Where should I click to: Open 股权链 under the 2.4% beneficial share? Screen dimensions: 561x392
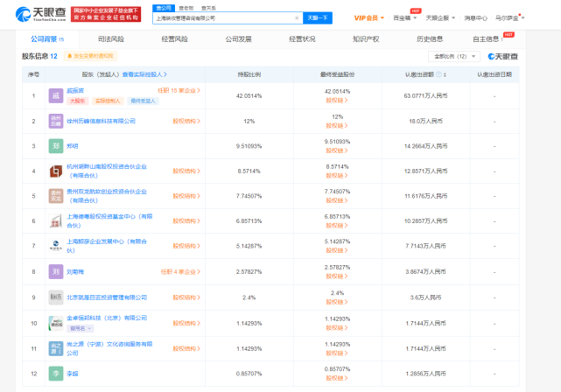pos(337,302)
